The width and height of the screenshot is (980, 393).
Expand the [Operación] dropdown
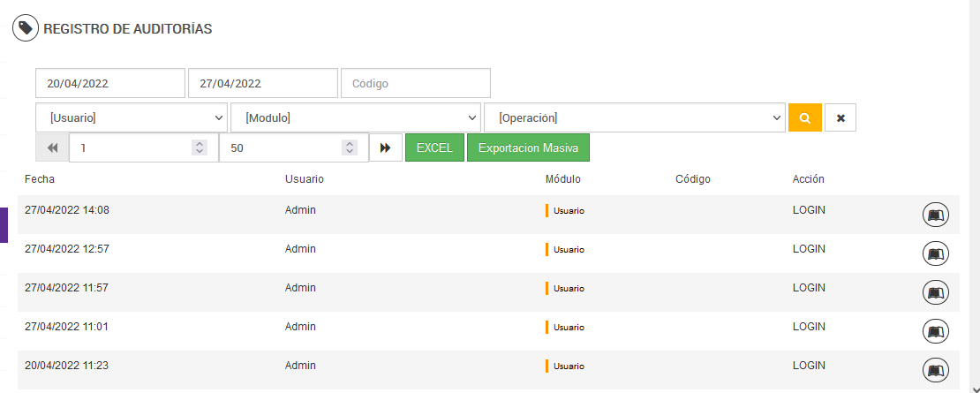(x=634, y=117)
